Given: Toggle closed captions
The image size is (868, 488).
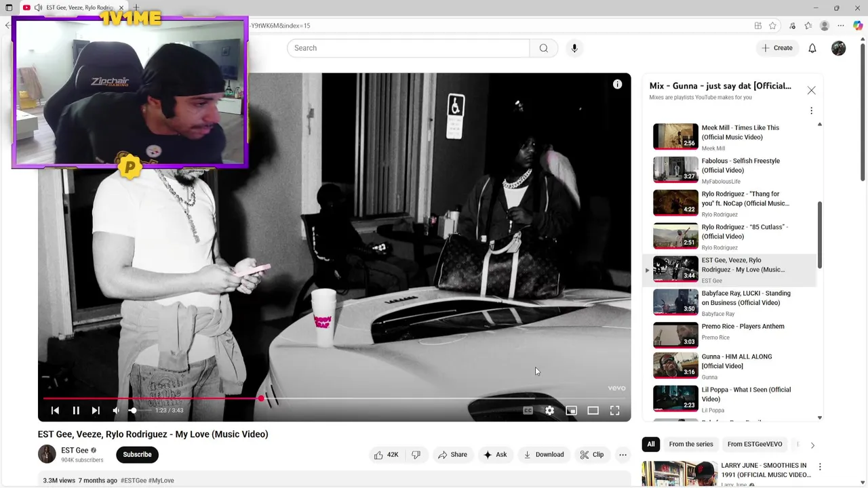Looking at the screenshot, I should (528, 410).
